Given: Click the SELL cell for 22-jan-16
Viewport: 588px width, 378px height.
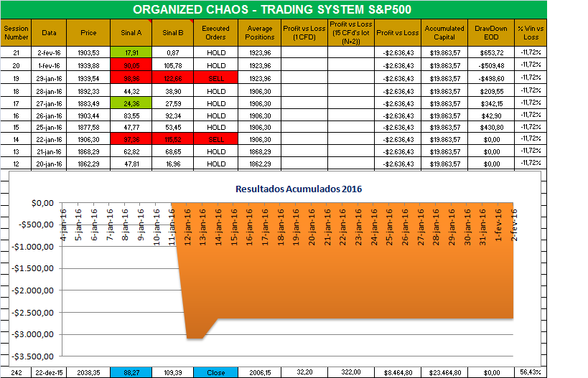Looking at the screenshot, I should tap(215, 139).
